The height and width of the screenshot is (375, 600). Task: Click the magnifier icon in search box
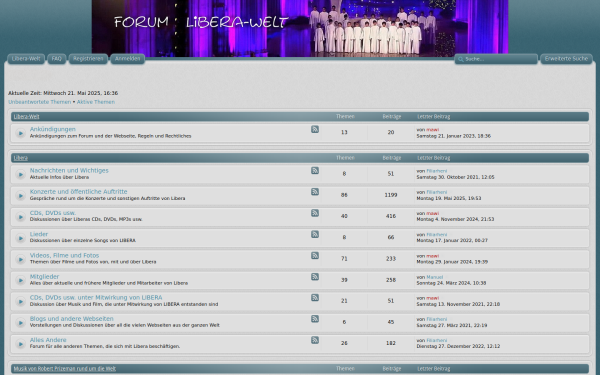click(460, 59)
